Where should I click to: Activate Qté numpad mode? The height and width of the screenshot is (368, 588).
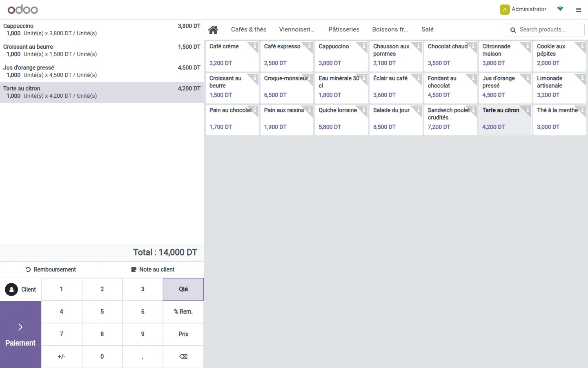point(183,289)
